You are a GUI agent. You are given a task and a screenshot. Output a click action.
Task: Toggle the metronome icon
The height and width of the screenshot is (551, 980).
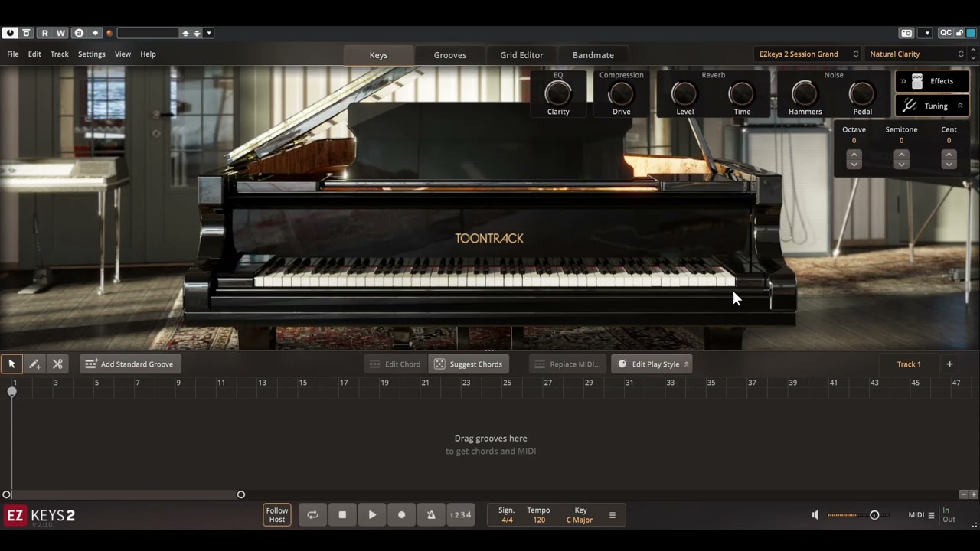431,515
